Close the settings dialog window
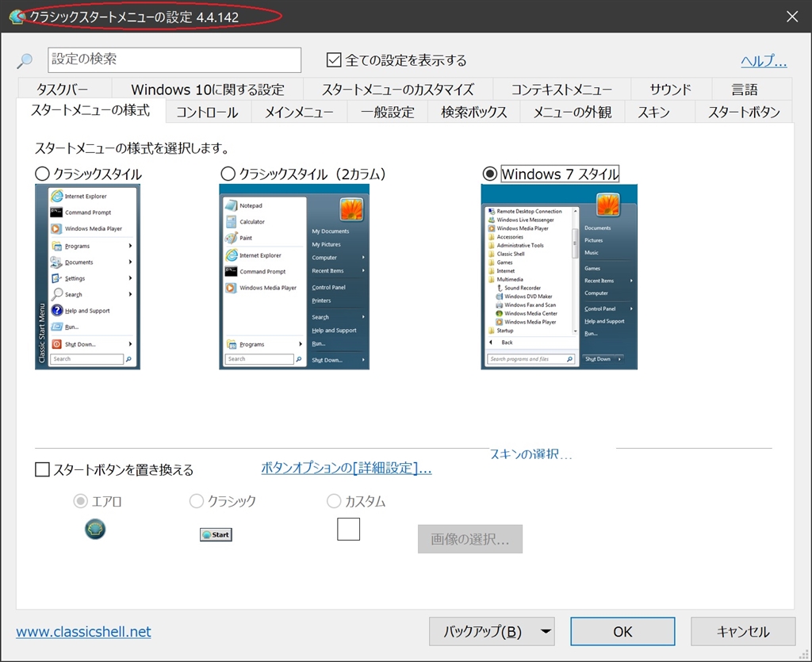Viewport: 812px width, 662px height. click(x=792, y=17)
